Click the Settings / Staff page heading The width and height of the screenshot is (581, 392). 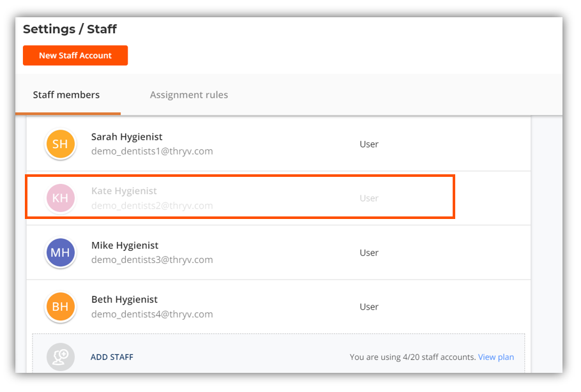[x=70, y=29]
